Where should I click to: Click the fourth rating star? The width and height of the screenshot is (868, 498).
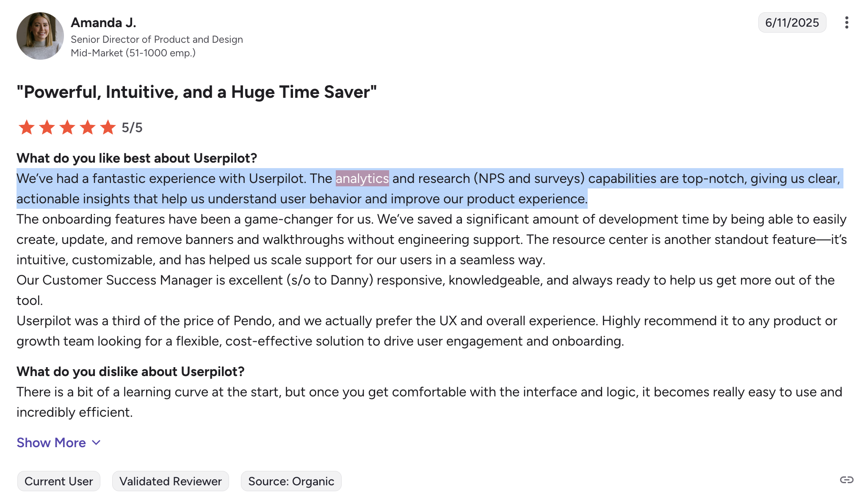coord(88,127)
